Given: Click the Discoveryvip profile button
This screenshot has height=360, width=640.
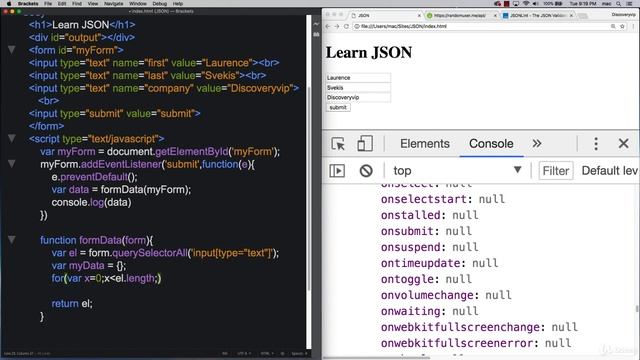Looking at the screenshot, I should 623,15.
